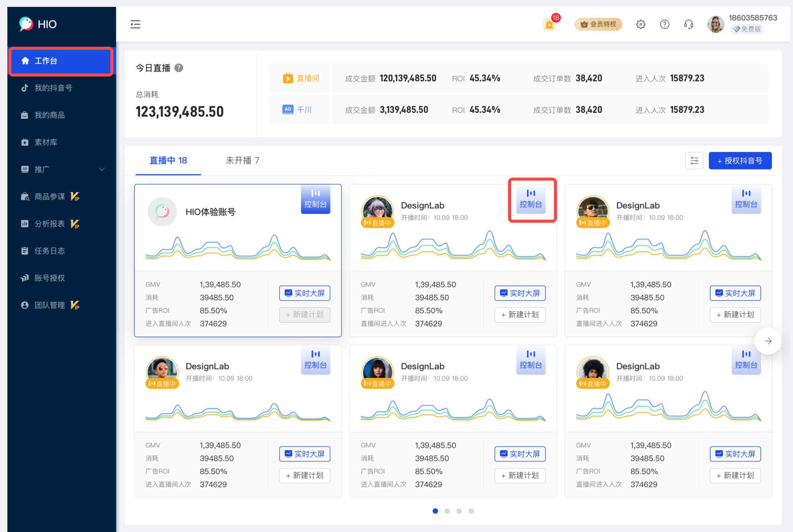
Task: Click the carousel next arrow
Action: pyautogui.click(x=768, y=341)
